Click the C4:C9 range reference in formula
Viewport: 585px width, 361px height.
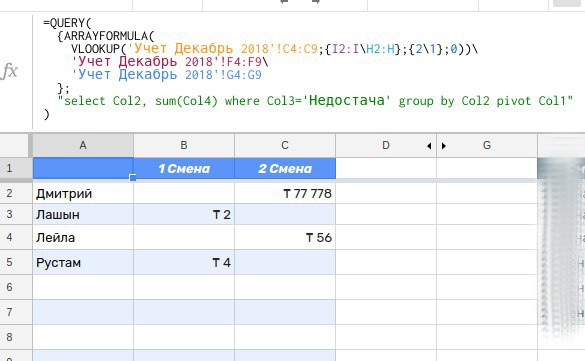300,49
